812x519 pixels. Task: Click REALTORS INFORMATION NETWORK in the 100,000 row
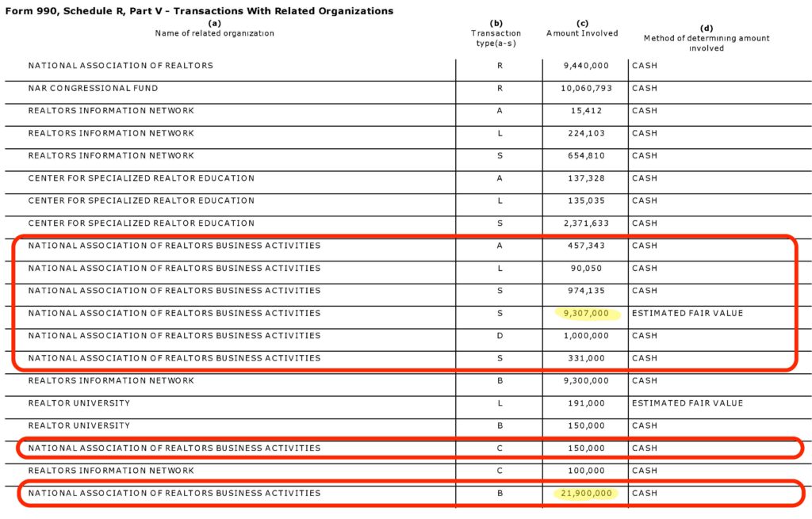(111, 471)
